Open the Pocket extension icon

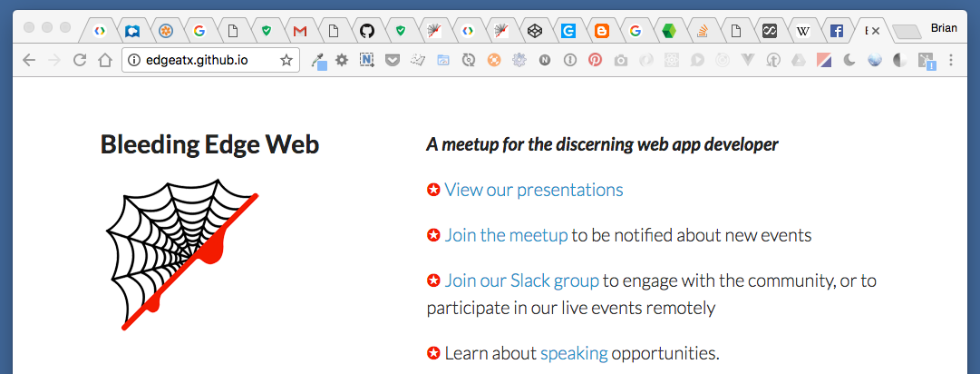click(392, 60)
